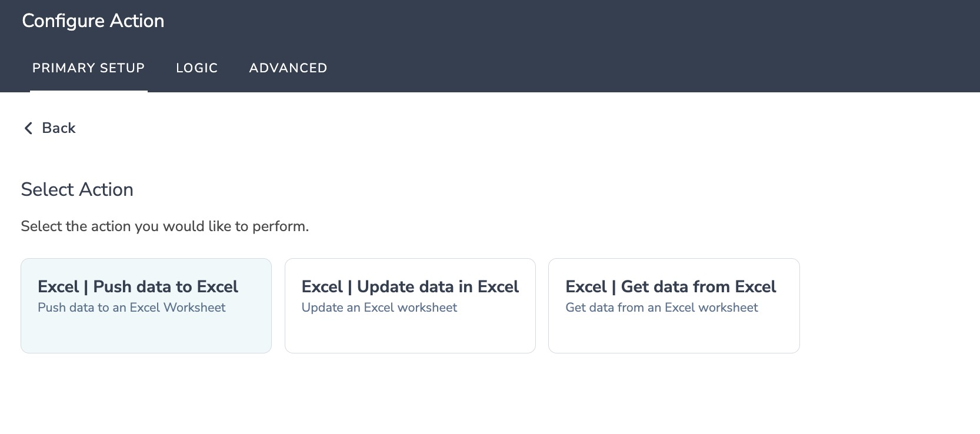Click the 'Excel | Push data to Excel' title
Viewport: 980px width, 434px height.
138,286
